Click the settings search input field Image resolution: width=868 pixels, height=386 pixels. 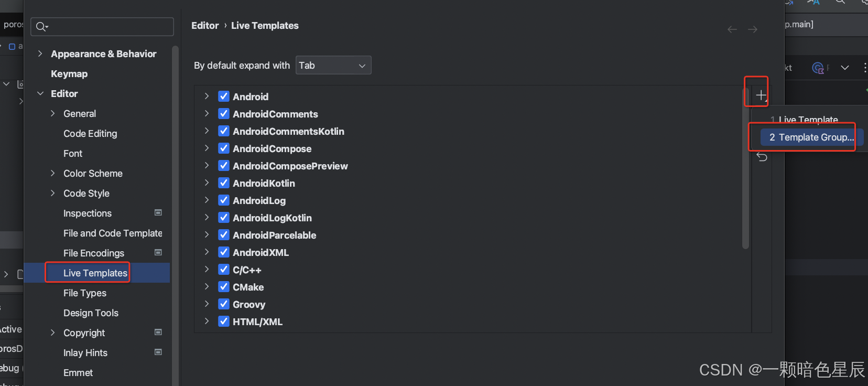point(108,27)
